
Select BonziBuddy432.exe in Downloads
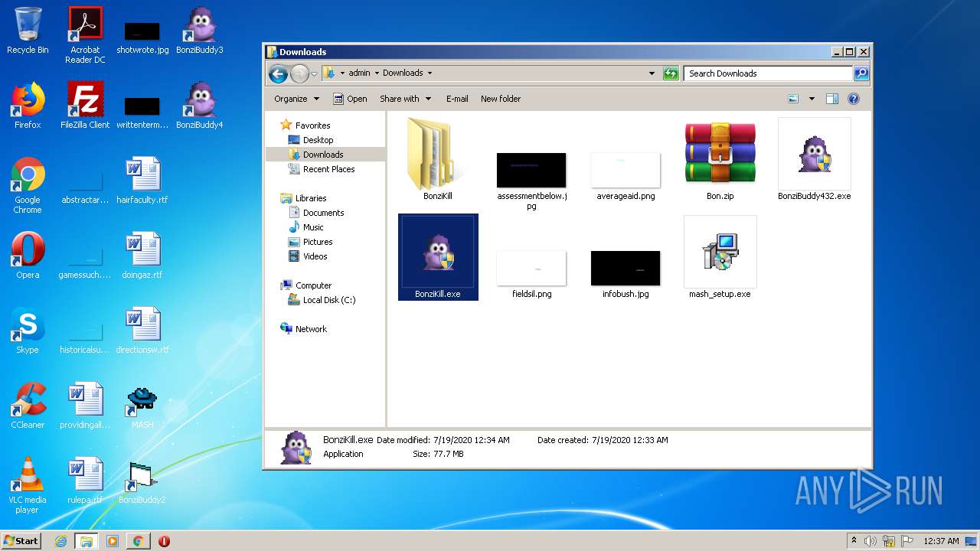(x=815, y=158)
